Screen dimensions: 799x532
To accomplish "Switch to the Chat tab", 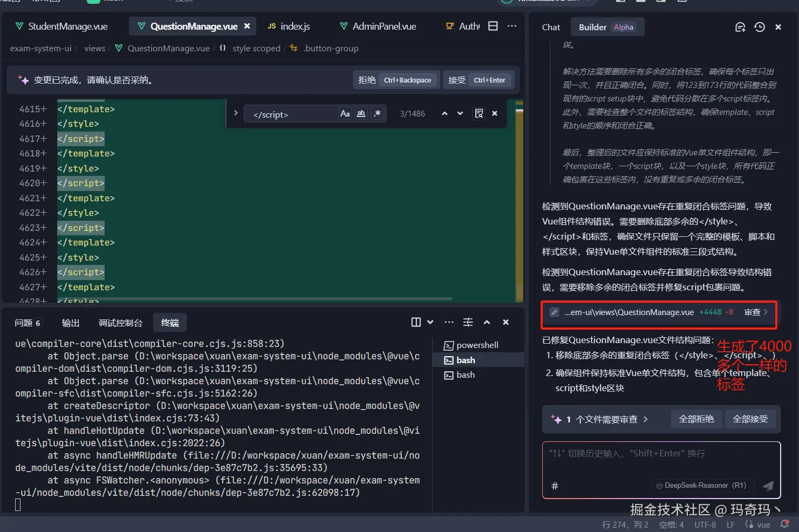I will tap(551, 27).
